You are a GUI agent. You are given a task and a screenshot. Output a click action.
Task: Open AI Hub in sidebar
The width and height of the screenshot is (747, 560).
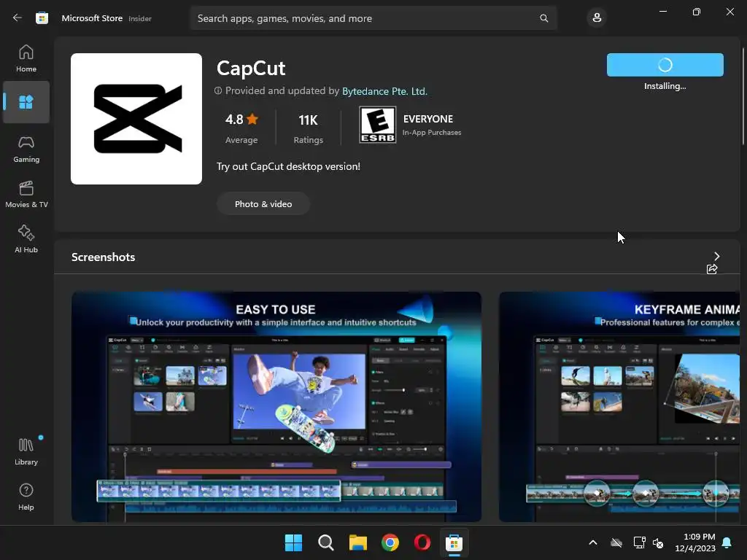[26, 239]
